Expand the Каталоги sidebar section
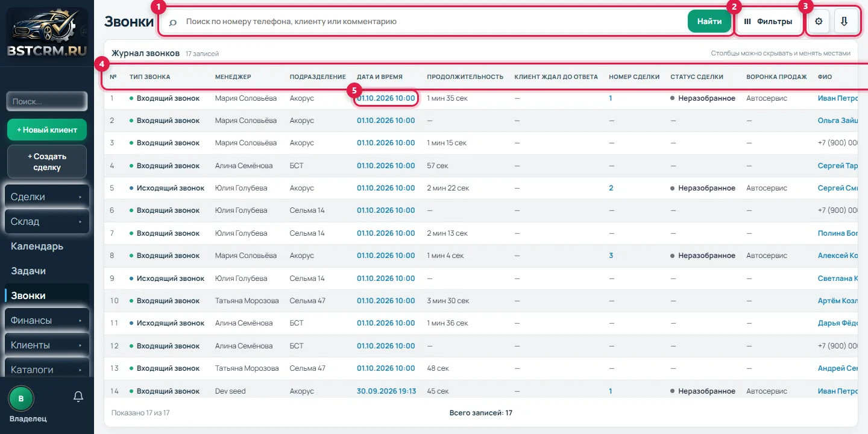 coord(47,368)
